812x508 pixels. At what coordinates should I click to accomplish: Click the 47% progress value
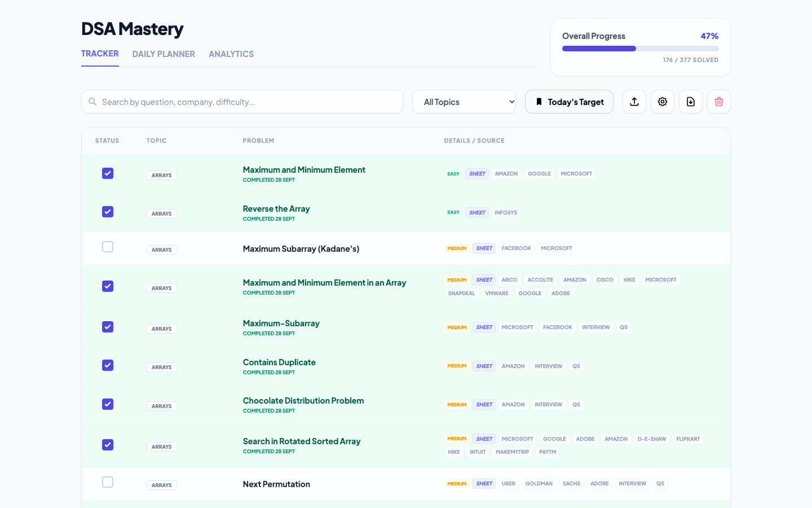click(709, 36)
